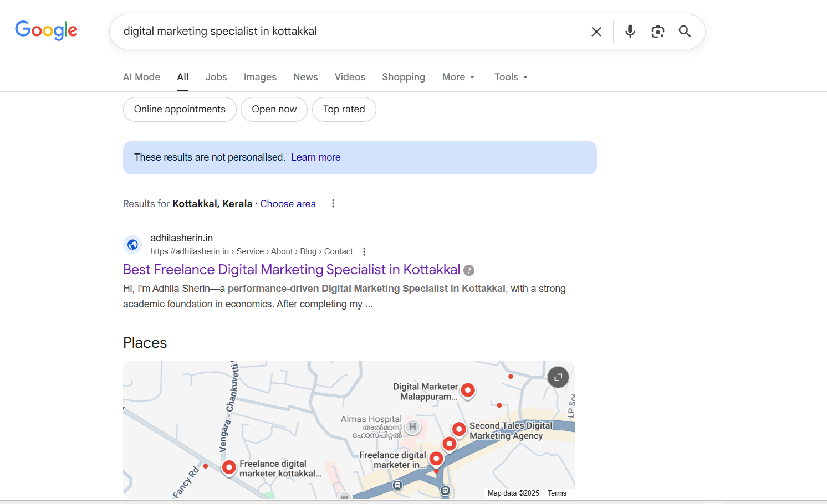The width and height of the screenshot is (827, 504).
Task: Click the Freelance digital marketer kottakkal map pin
Action: click(229, 467)
